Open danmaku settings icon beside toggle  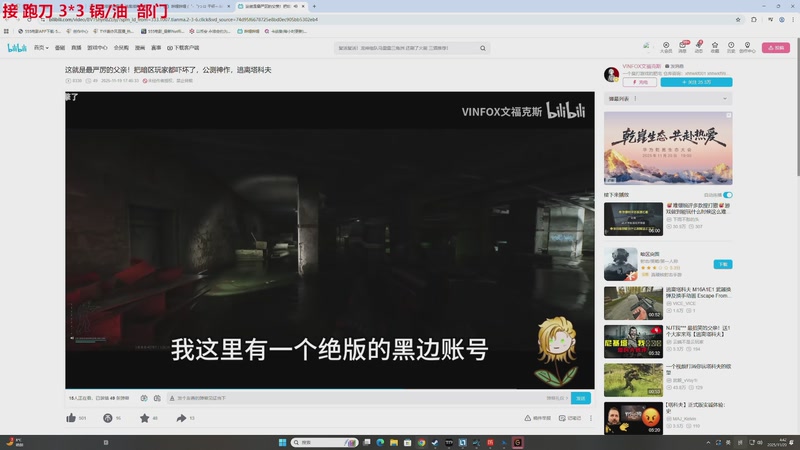(157, 398)
